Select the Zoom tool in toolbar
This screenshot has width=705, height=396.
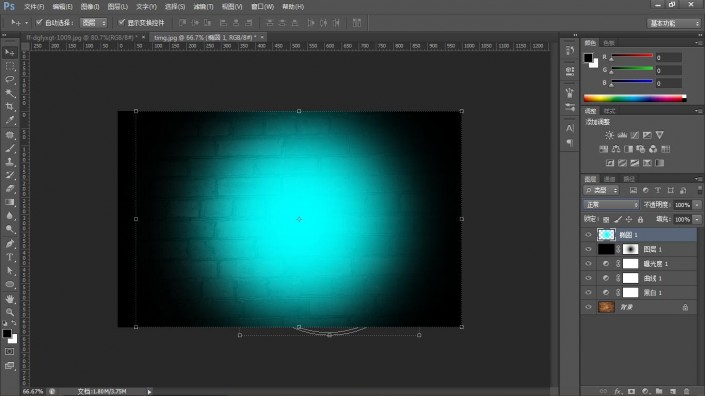[x=10, y=312]
